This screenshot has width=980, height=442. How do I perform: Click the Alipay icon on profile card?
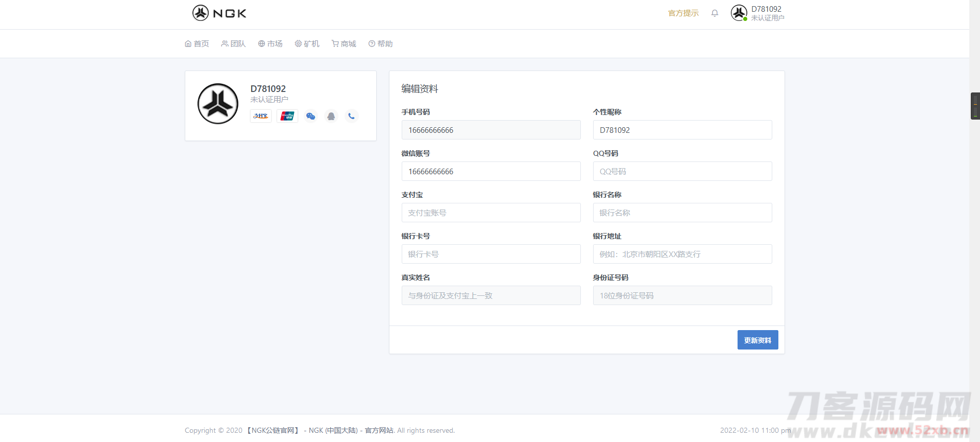tap(261, 116)
